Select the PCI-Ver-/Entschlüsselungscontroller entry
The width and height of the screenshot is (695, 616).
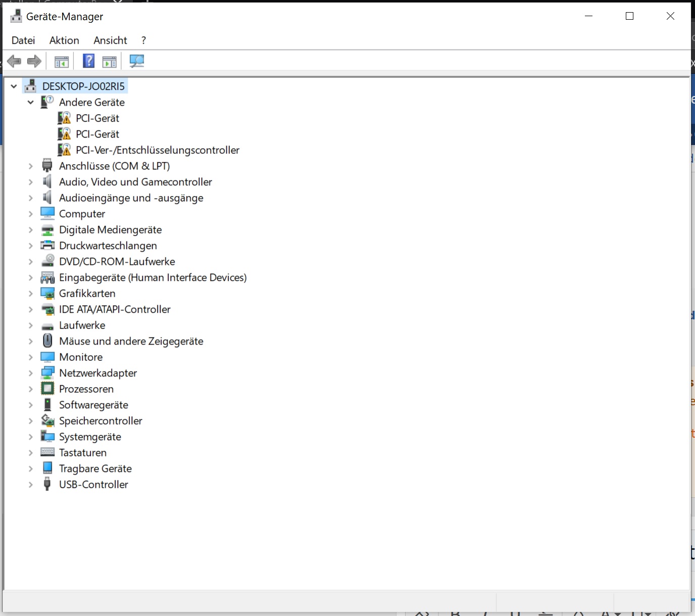pyautogui.click(x=158, y=150)
